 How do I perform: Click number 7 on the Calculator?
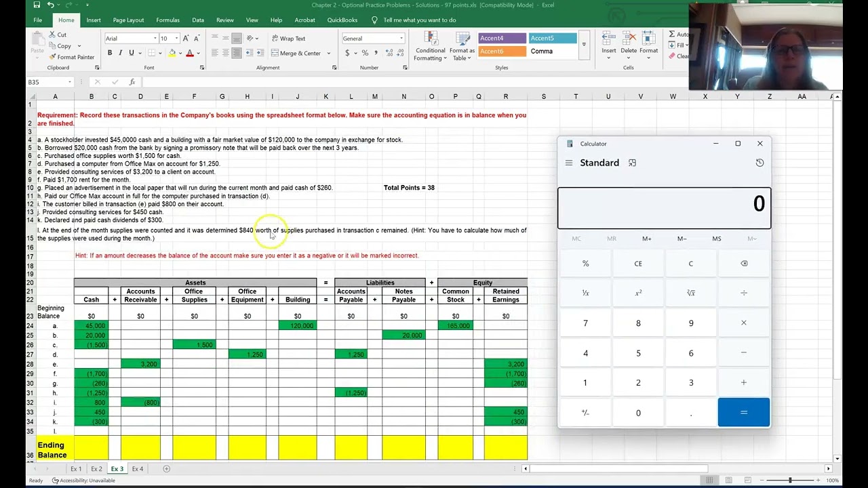pos(585,323)
